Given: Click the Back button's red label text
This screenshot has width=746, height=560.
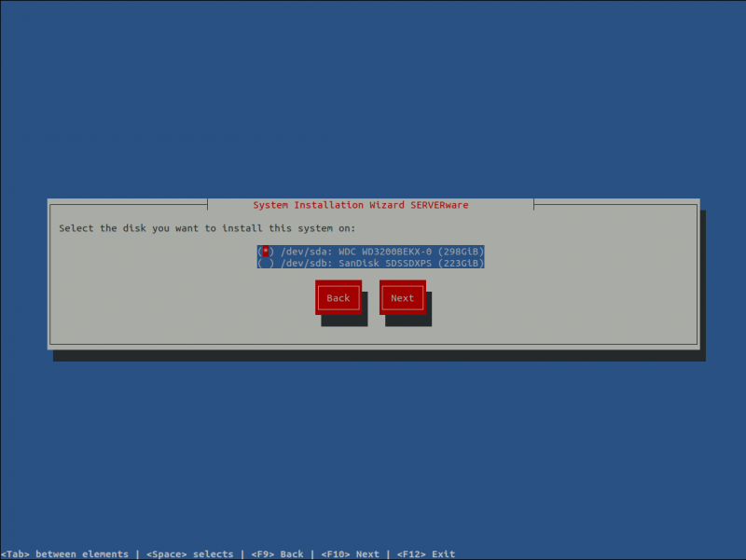Looking at the screenshot, I should [x=338, y=298].
